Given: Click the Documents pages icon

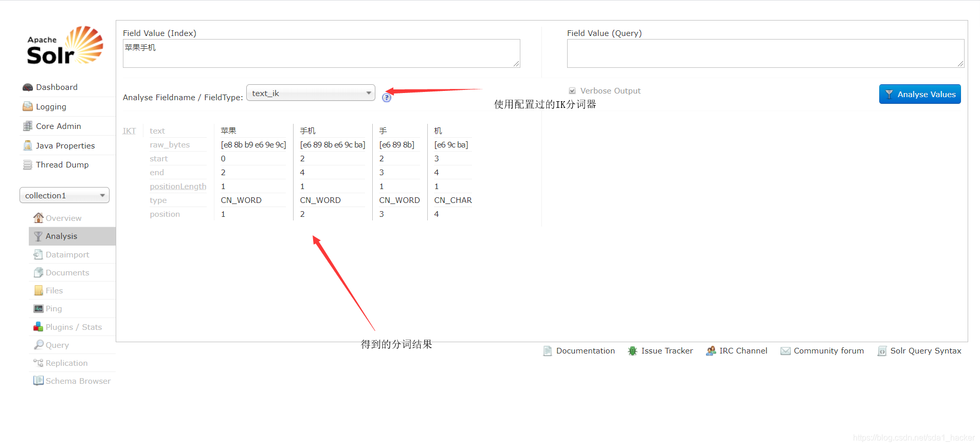Looking at the screenshot, I should point(39,272).
